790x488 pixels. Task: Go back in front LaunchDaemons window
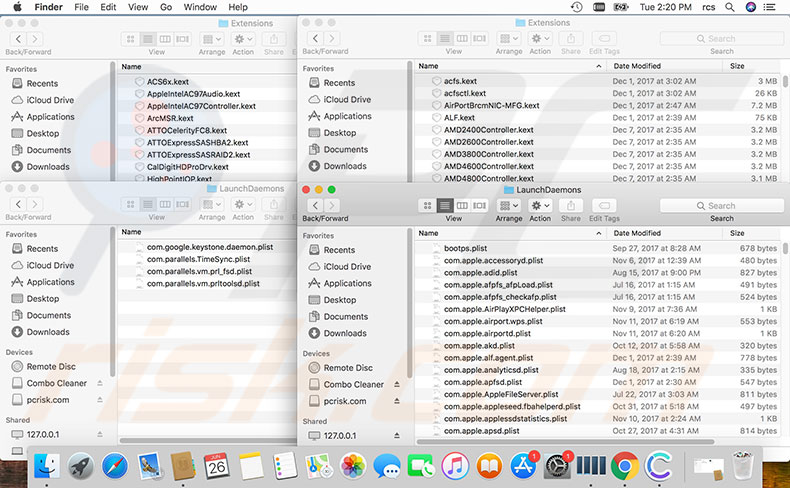click(x=316, y=205)
